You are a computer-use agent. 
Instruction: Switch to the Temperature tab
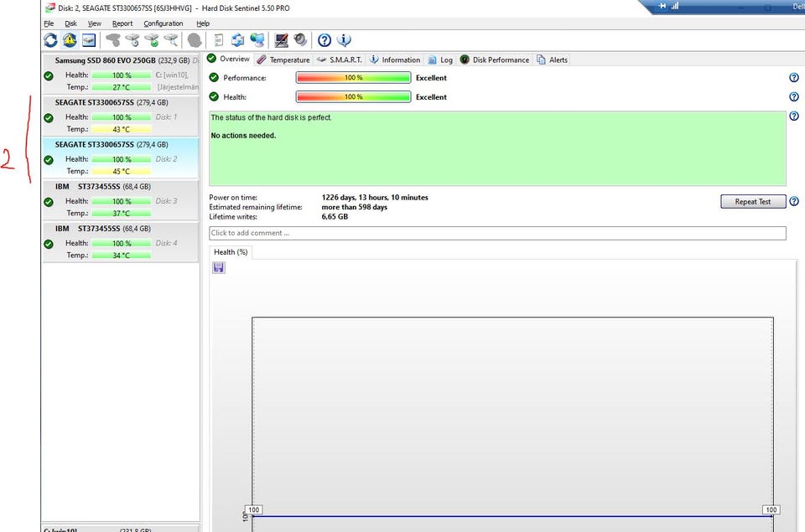coord(283,59)
